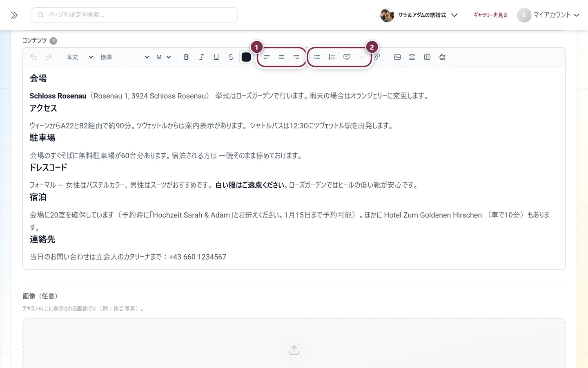
Task: Click the wedding couple avatar photo
Action: (x=387, y=15)
